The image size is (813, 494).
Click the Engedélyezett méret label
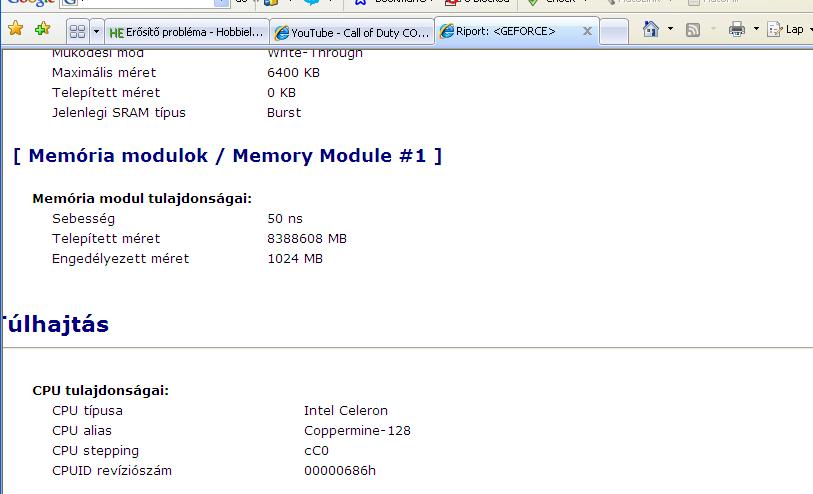120,259
